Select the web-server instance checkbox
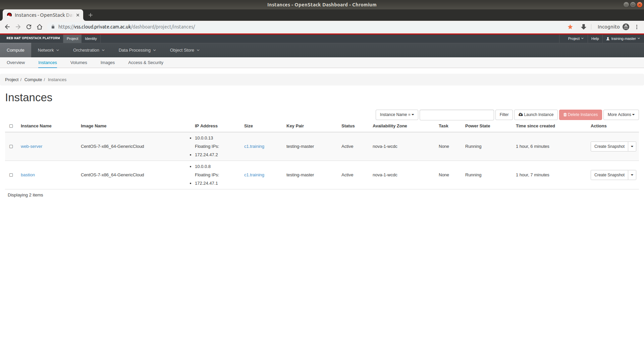Viewport: 644px width, 353px height. coord(11,146)
